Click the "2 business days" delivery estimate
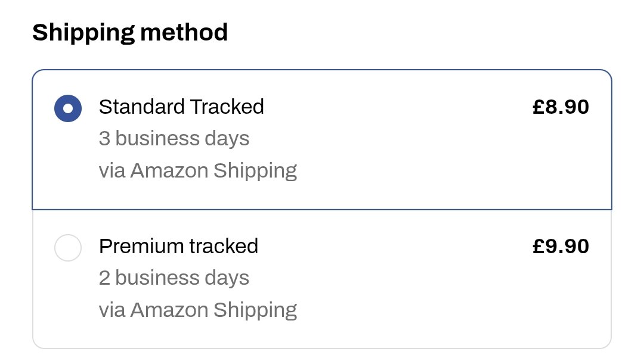This screenshot has width=644, height=361. [x=174, y=278]
